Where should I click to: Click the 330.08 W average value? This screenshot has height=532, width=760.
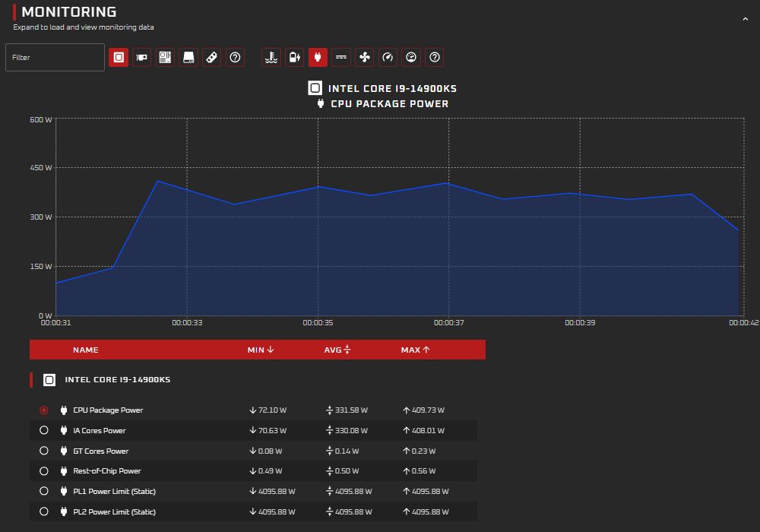click(x=351, y=430)
